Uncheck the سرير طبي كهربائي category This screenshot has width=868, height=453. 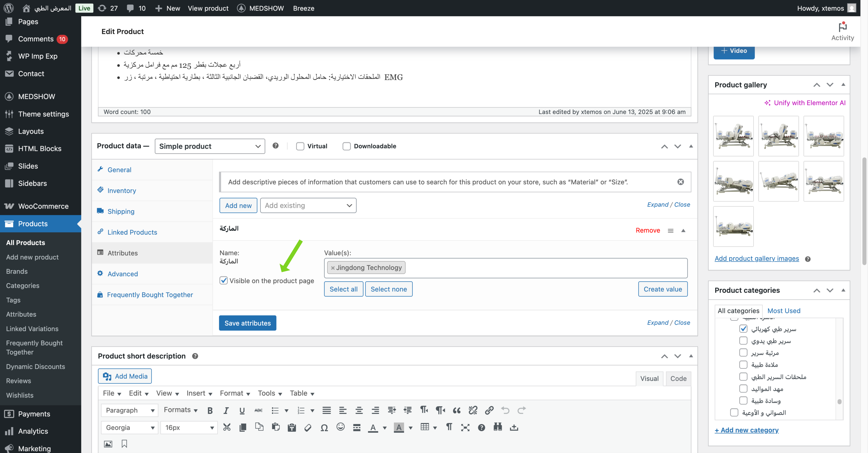[743, 329]
